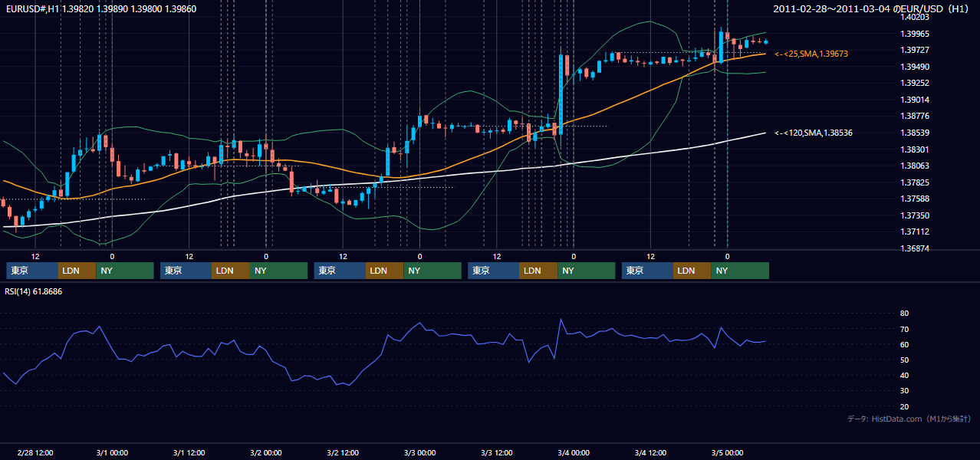
Task: Select the 1.36874 bottom price label
Action: click(915, 248)
